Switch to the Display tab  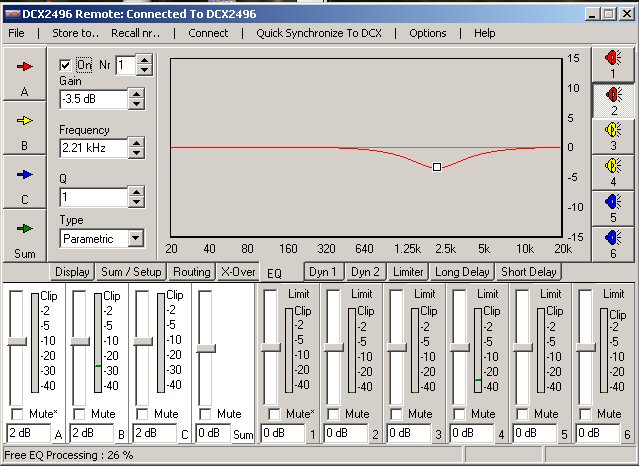(72, 272)
